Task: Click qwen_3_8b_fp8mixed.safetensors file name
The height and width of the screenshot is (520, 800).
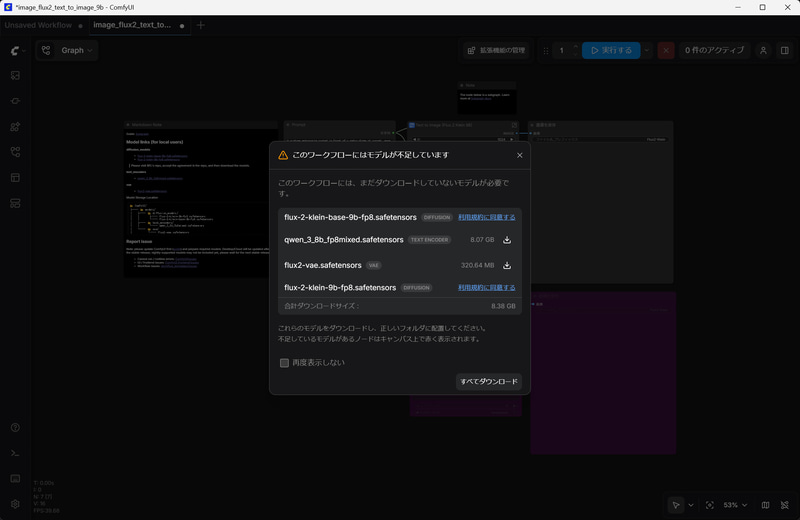Action: (x=344, y=240)
